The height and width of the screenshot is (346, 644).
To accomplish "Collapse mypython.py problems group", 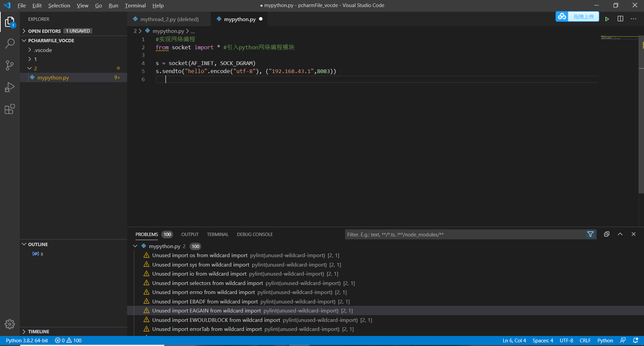I will tap(135, 246).
